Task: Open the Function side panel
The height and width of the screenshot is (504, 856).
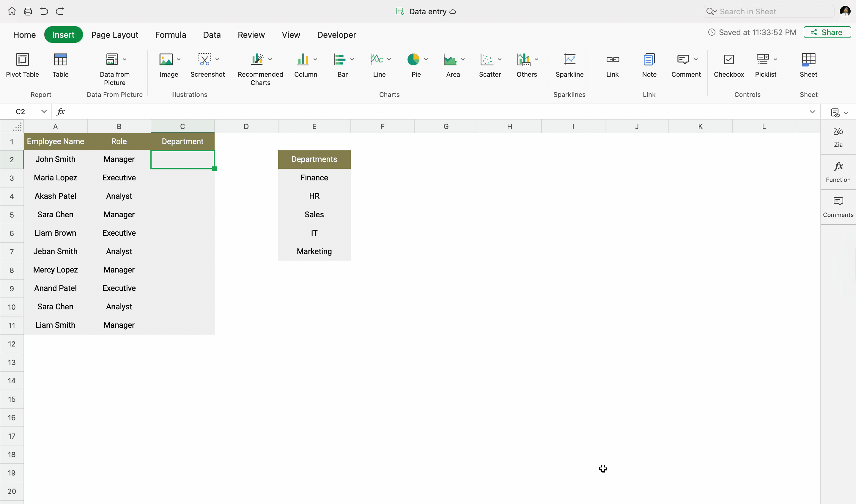Action: pyautogui.click(x=838, y=172)
